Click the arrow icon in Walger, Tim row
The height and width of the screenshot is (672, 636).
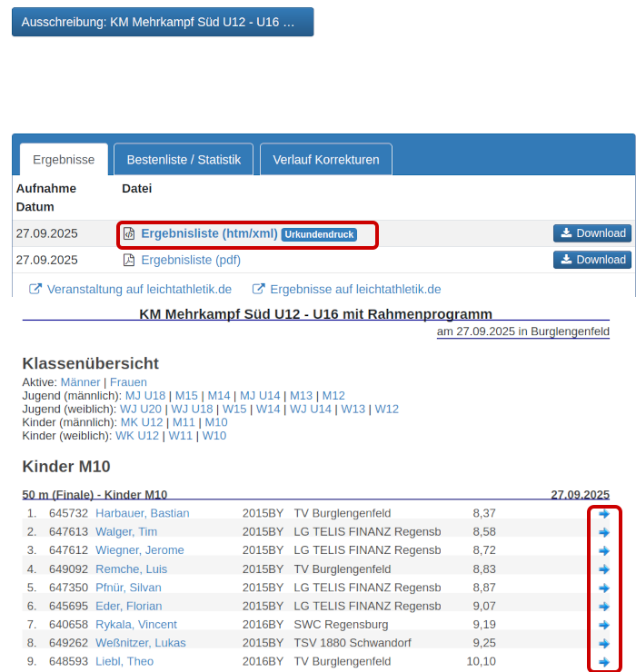click(604, 532)
